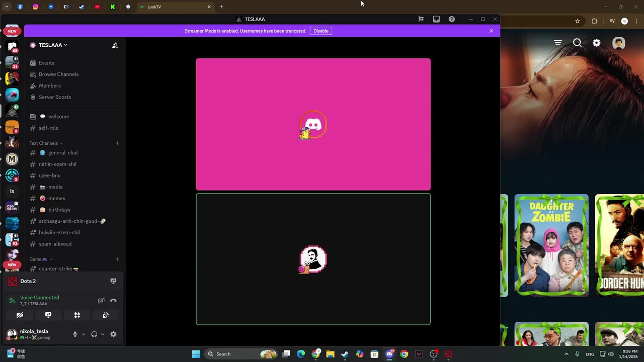Toggle camera in Discord voice panel
The width and height of the screenshot is (644, 362).
(20, 315)
